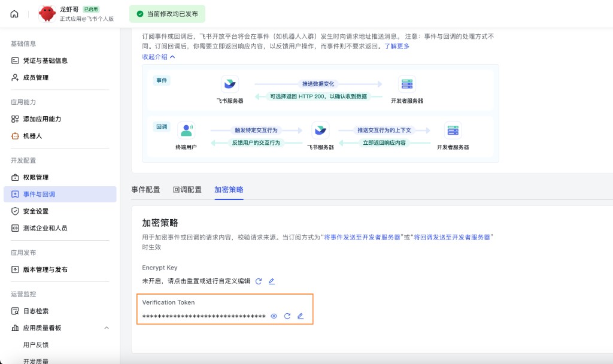The height and width of the screenshot is (364, 613).
Task: Open 添加应用能力 in the sidebar
Action: (41, 119)
